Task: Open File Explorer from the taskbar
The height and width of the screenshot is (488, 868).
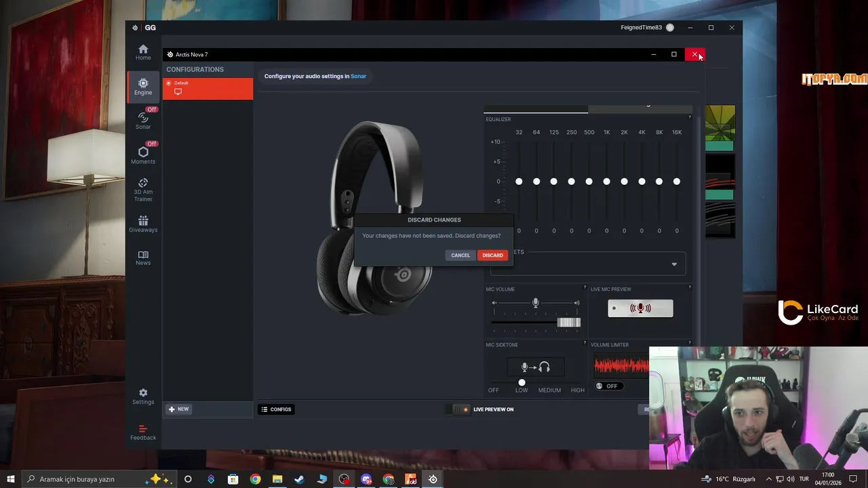Action: point(277,479)
